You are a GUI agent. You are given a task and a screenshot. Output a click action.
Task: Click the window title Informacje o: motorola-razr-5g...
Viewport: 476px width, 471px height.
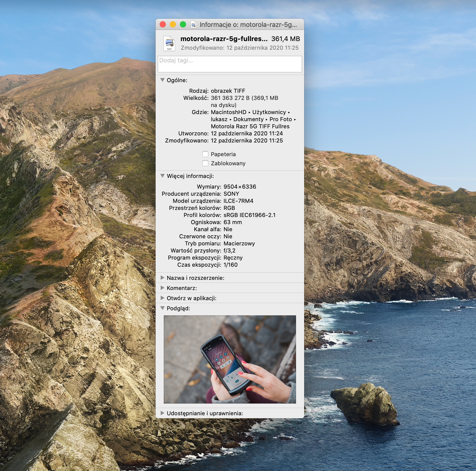(x=248, y=25)
